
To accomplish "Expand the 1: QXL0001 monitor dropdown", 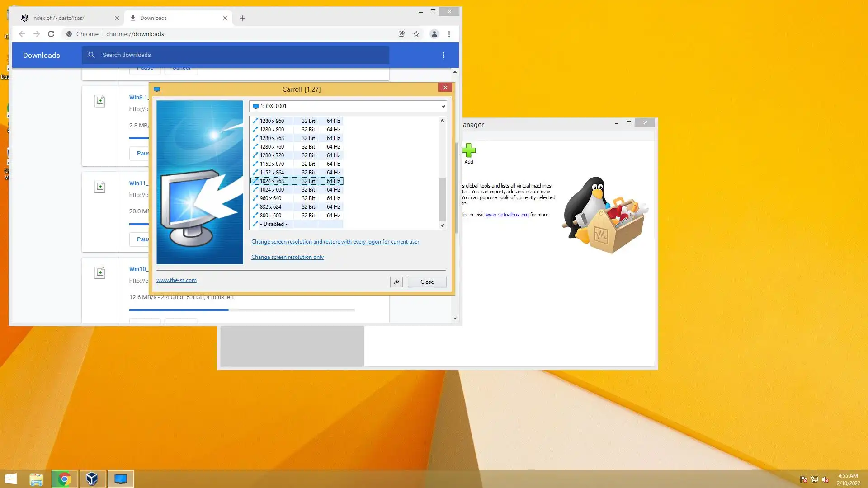I will pyautogui.click(x=443, y=106).
